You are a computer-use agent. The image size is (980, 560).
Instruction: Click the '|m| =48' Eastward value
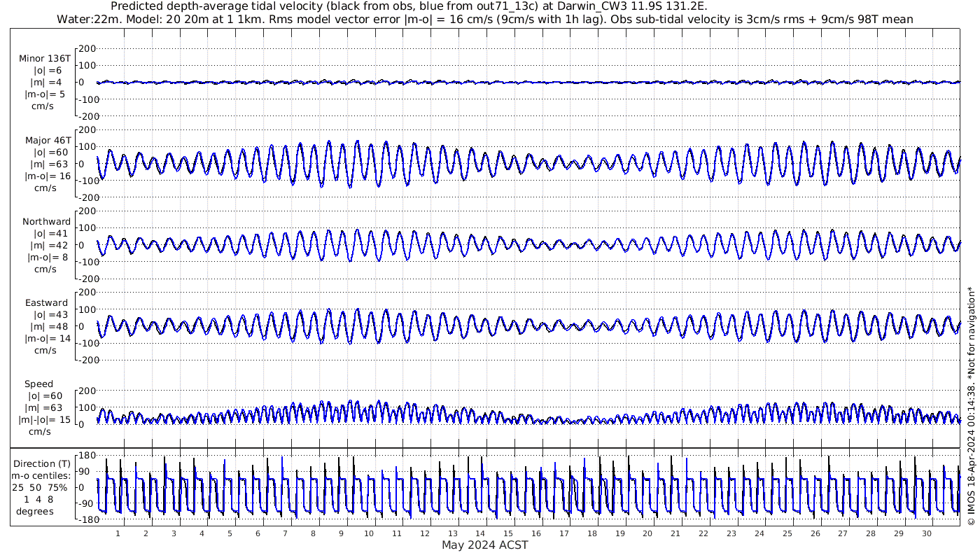tap(48, 327)
